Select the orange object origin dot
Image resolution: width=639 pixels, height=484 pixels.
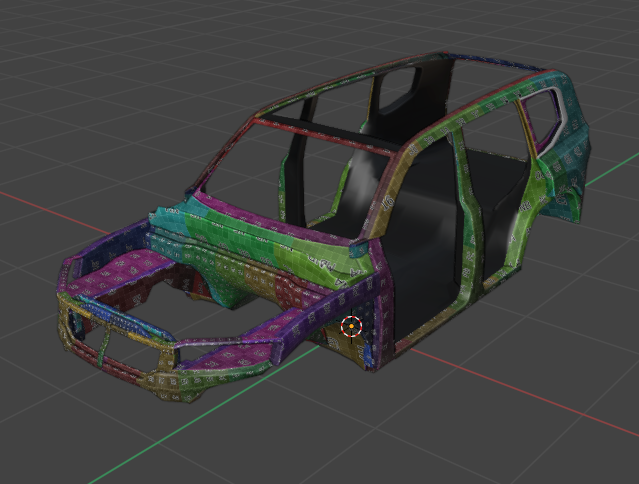click(x=351, y=326)
